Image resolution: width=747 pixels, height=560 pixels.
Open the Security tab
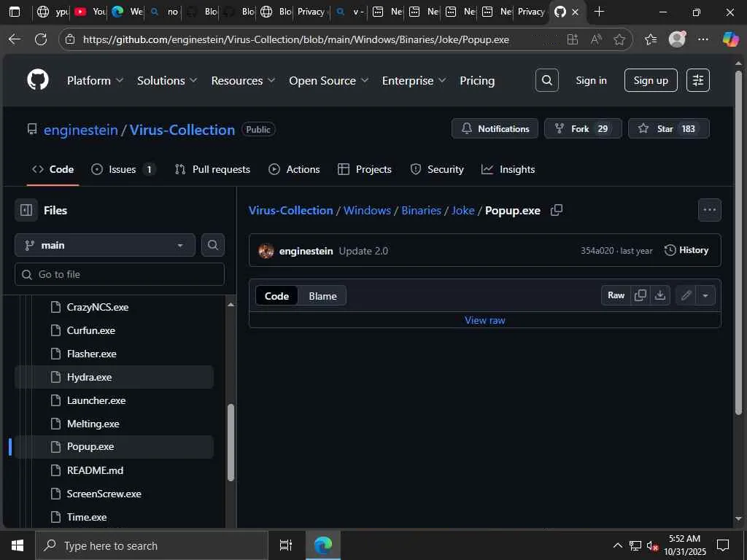pos(437,169)
